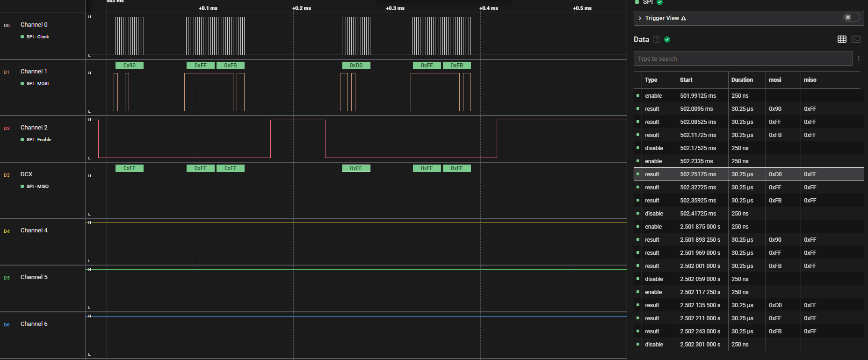Select the result row starting at 2.502 211 000 s
868x360 pixels.
(749, 318)
